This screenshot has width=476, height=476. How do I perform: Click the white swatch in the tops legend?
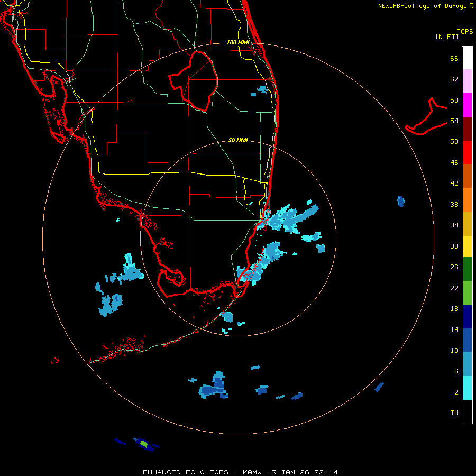(467, 58)
